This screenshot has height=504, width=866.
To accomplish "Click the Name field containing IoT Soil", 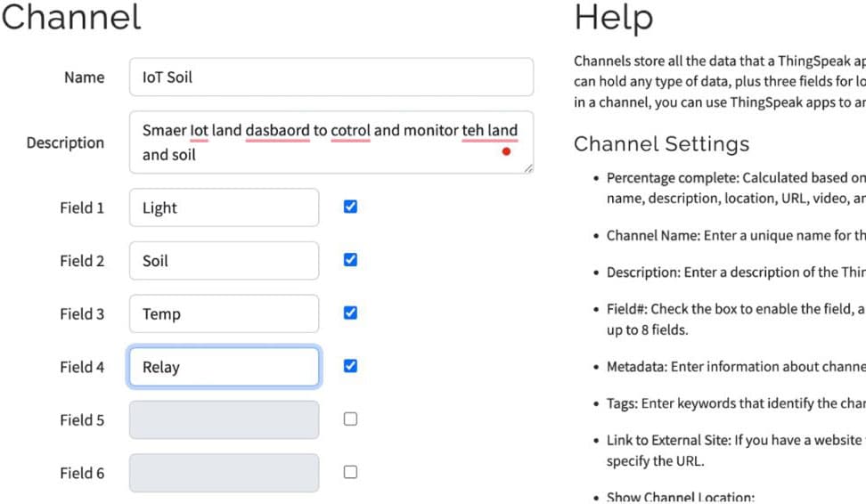I will point(331,77).
